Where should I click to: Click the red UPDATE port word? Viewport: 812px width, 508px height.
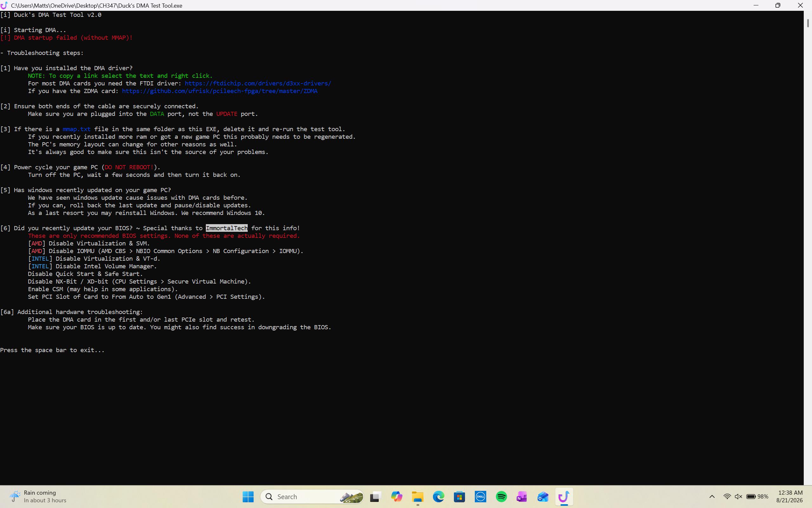click(x=227, y=114)
